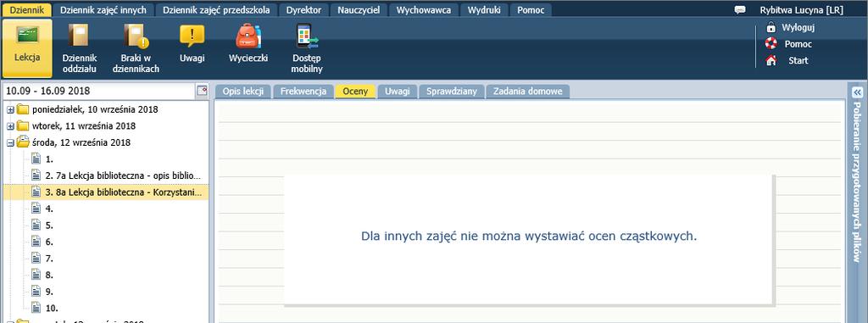Open Dziennik oddziału icon
868x323 pixels.
click(x=79, y=35)
